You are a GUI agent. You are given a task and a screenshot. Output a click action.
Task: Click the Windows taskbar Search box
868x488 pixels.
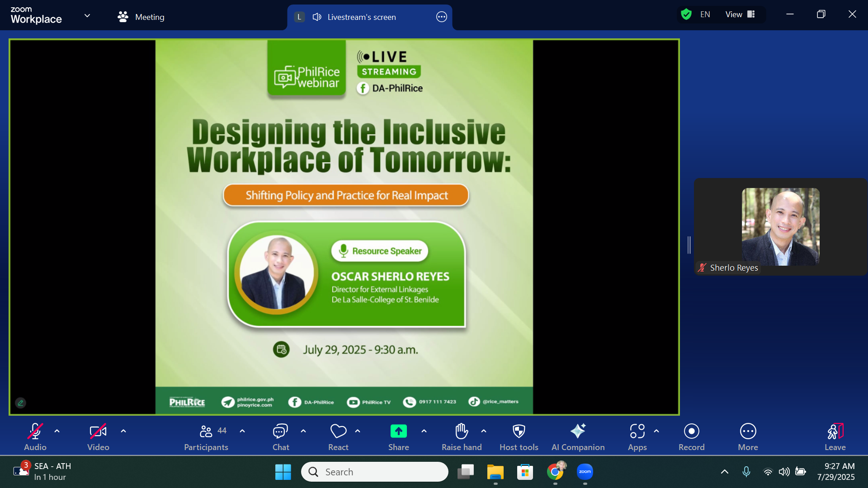click(x=374, y=472)
